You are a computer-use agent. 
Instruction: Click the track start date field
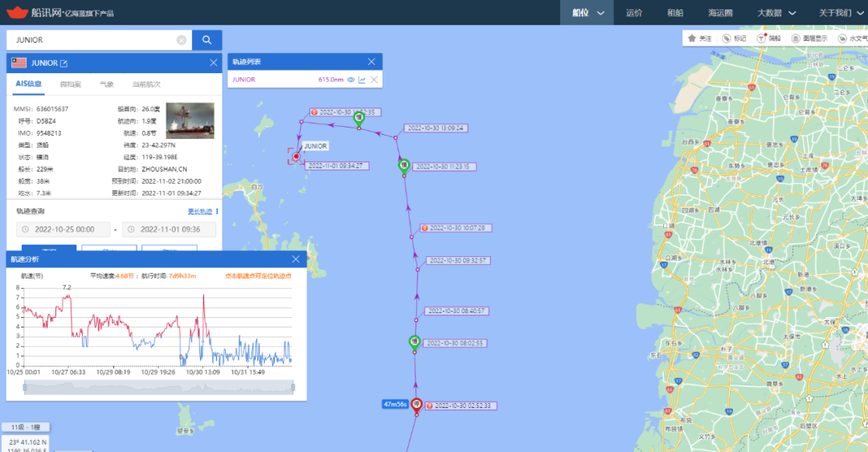point(63,230)
